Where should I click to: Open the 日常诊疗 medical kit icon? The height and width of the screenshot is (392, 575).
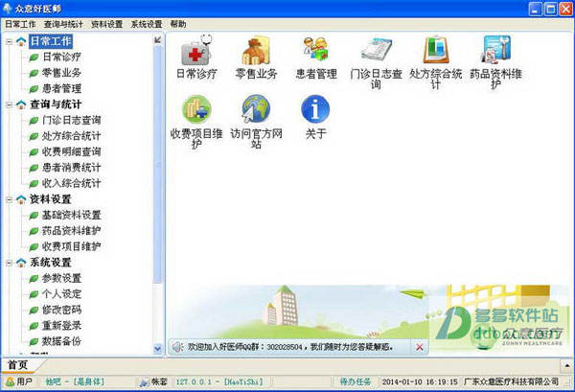click(196, 51)
